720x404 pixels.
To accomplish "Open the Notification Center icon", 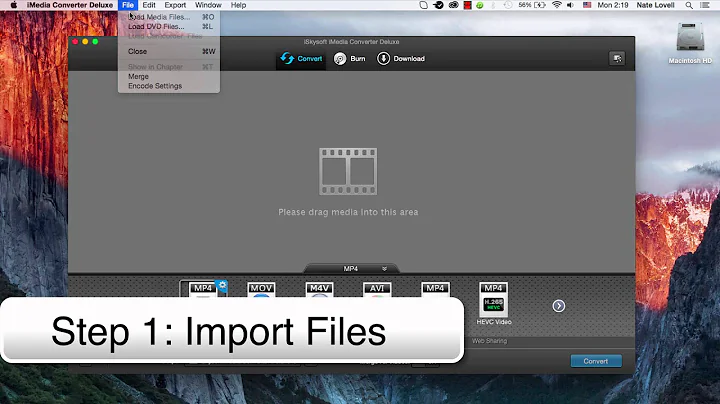I will coord(705,5).
